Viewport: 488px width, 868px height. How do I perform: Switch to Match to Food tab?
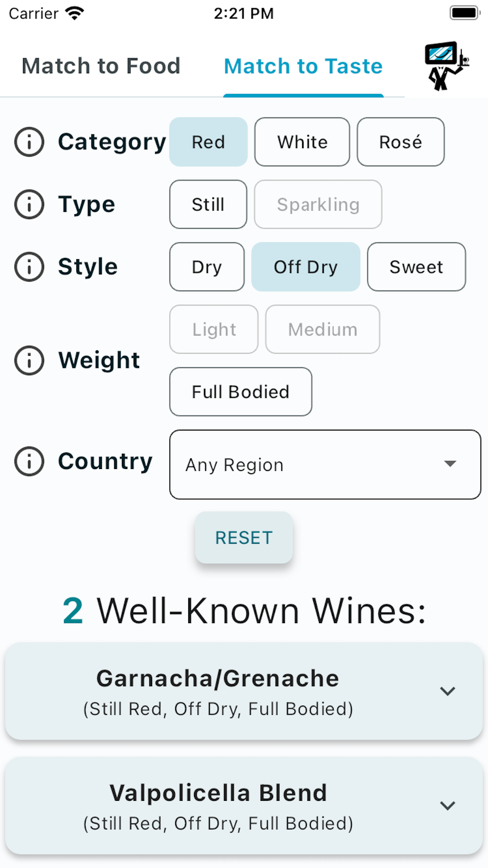click(101, 66)
